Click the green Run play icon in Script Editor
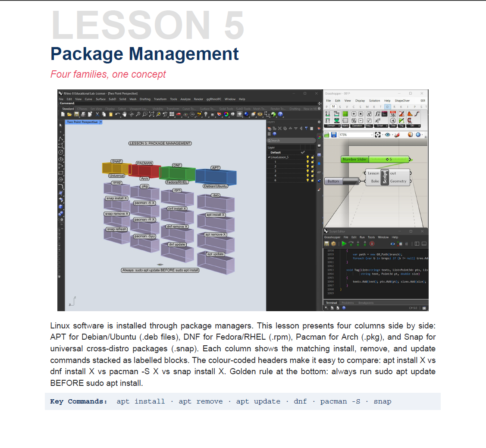Screen dimensions: 486x448 click(344, 244)
